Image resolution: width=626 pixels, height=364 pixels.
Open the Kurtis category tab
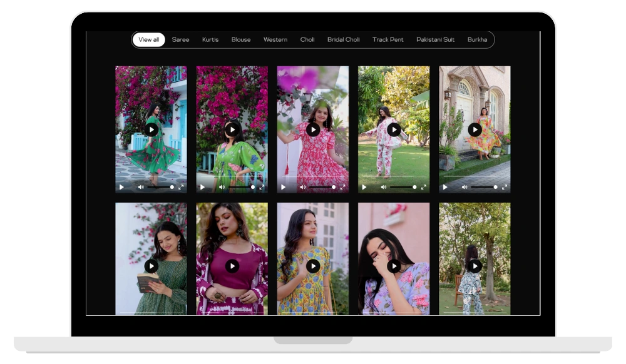pos(210,39)
